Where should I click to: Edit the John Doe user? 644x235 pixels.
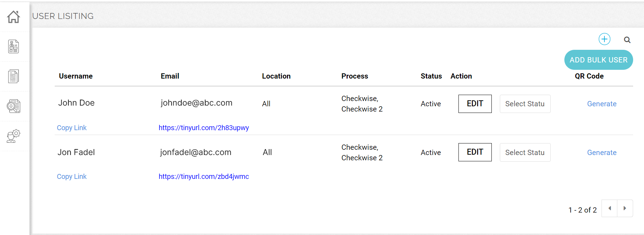pos(475,104)
